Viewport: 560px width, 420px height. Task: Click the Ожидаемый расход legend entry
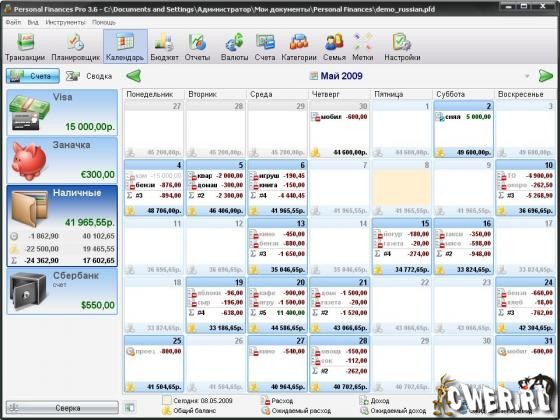point(296,411)
